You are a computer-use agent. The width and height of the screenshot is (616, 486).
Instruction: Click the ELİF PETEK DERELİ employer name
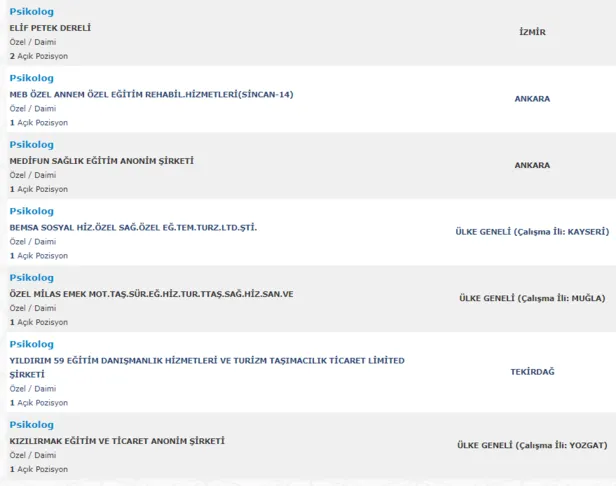[50, 28]
